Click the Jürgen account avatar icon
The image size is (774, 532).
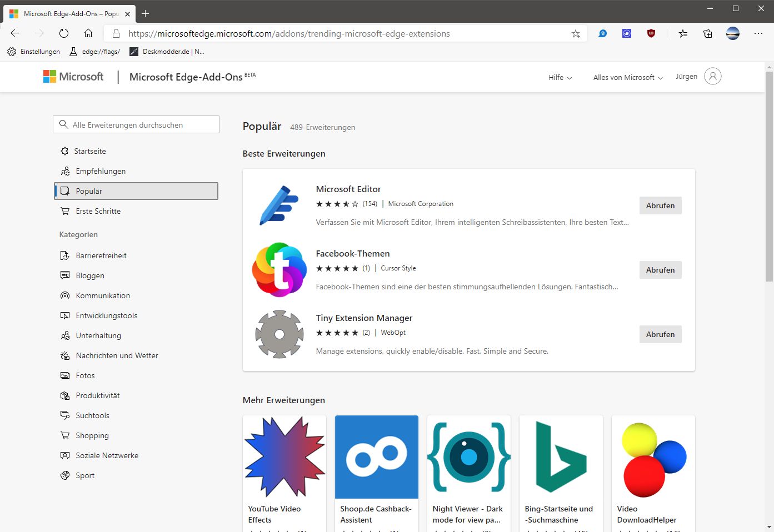tap(713, 76)
